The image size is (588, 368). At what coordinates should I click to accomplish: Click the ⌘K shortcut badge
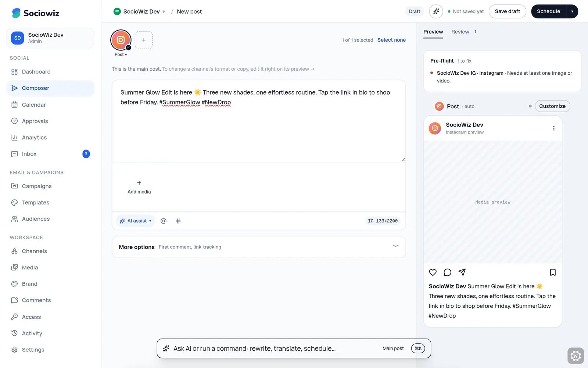click(x=418, y=348)
